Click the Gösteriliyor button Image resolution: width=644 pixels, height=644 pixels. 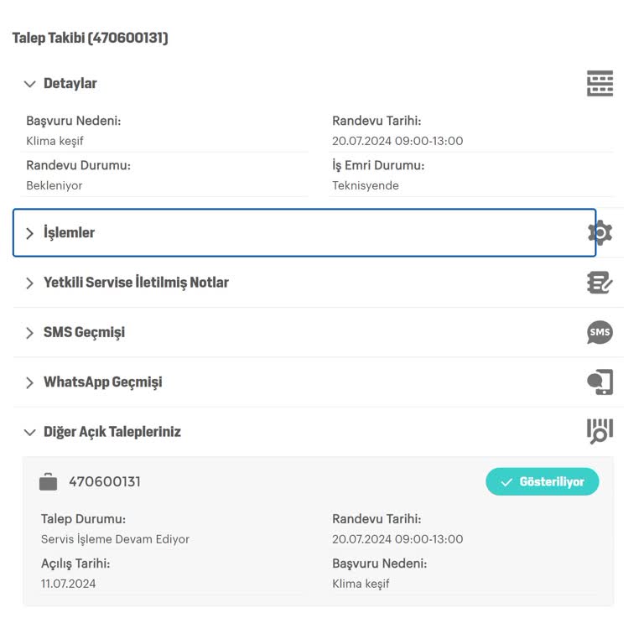tap(543, 482)
